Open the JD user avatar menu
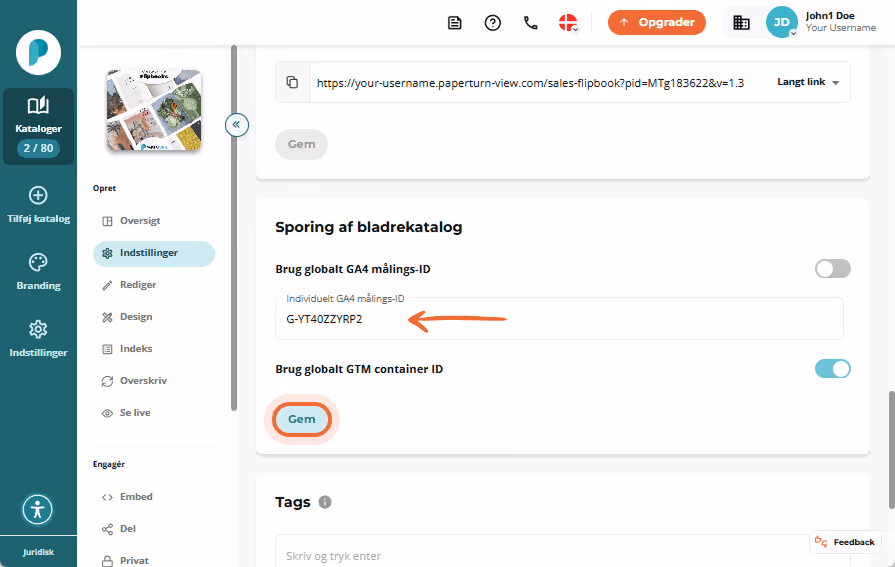 point(781,22)
